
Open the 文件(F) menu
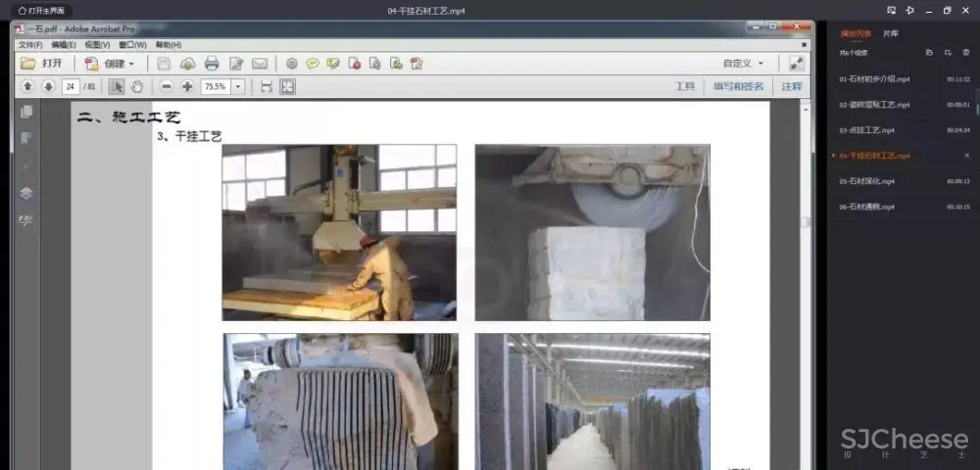tap(29, 44)
